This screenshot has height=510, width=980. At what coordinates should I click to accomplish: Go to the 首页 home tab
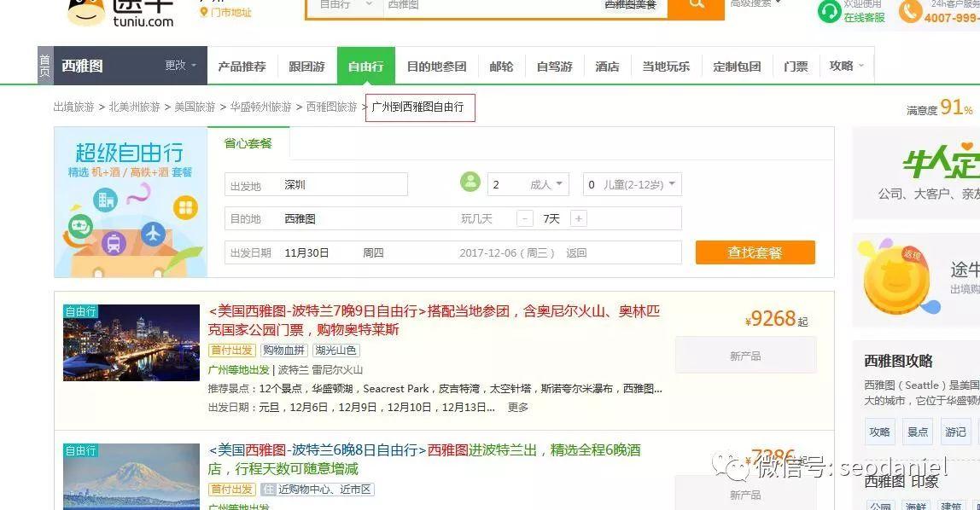click(45, 66)
